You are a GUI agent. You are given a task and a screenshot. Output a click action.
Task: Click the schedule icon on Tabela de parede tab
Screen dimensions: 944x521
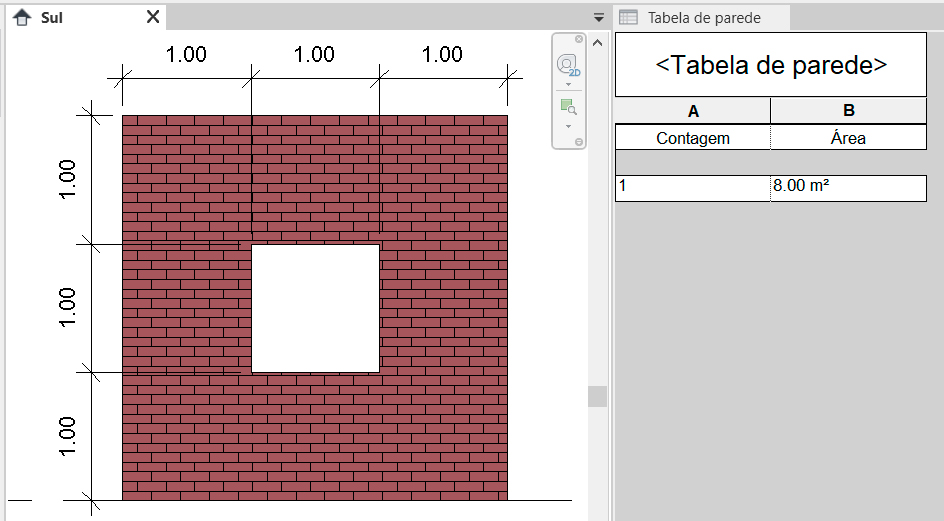coord(629,17)
